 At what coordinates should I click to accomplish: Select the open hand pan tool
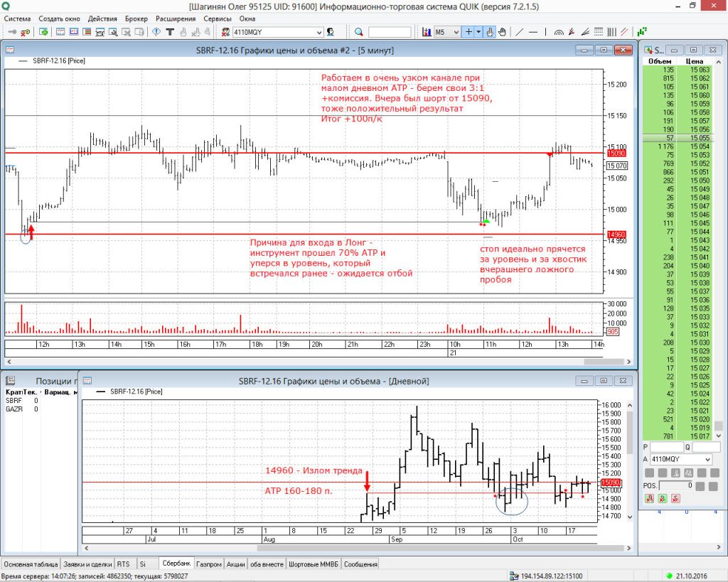502,32
